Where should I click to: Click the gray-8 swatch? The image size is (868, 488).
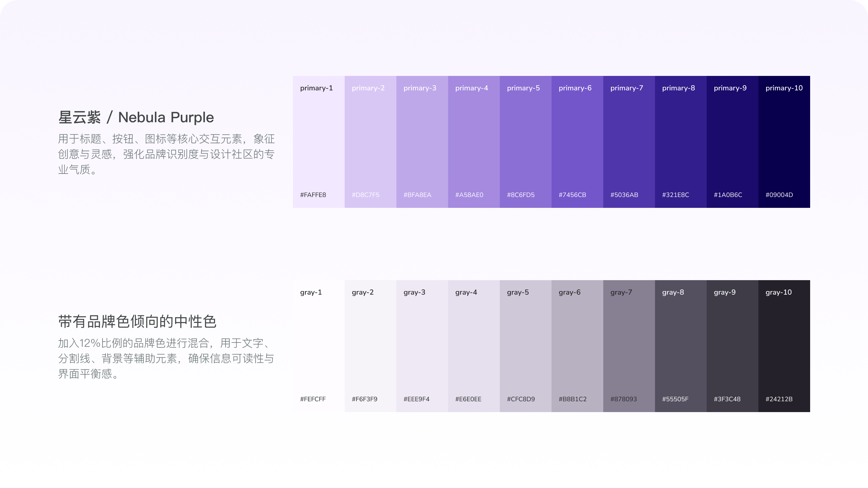pyautogui.click(x=681, y=346)
